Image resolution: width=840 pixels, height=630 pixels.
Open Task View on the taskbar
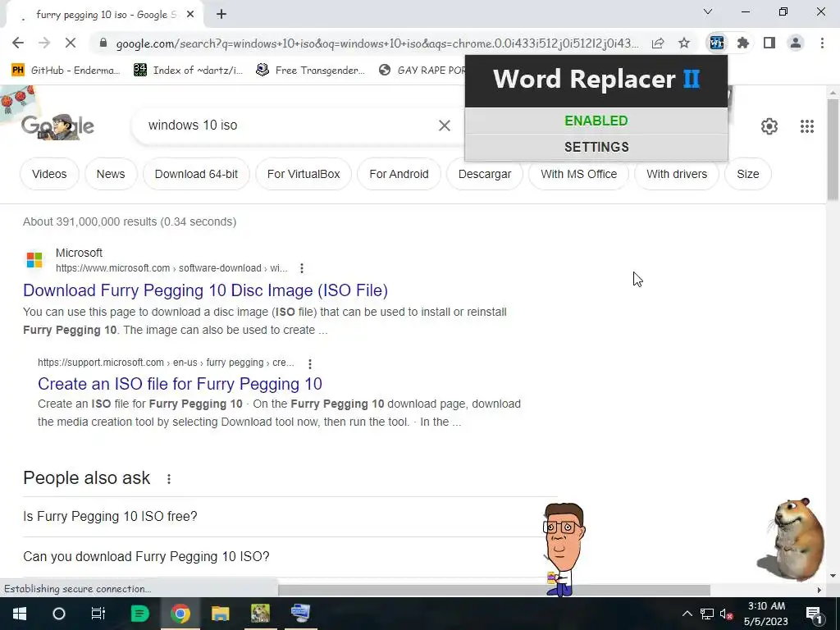pyautogui.click(x=98, y=614)
